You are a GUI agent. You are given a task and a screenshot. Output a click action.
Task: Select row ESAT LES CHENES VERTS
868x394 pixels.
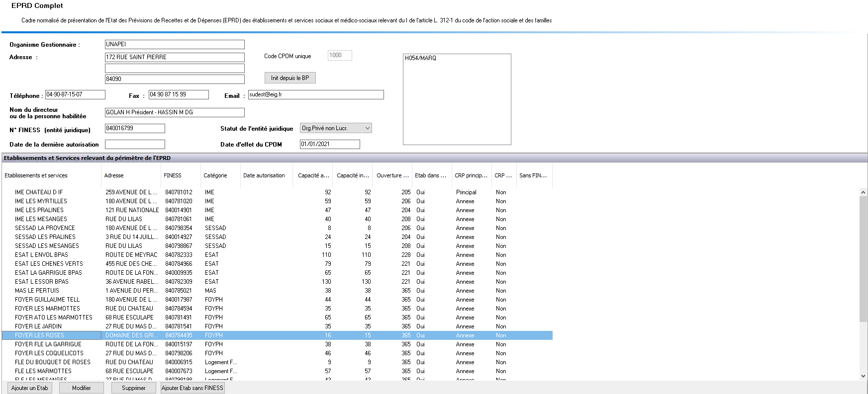[277, 264]
